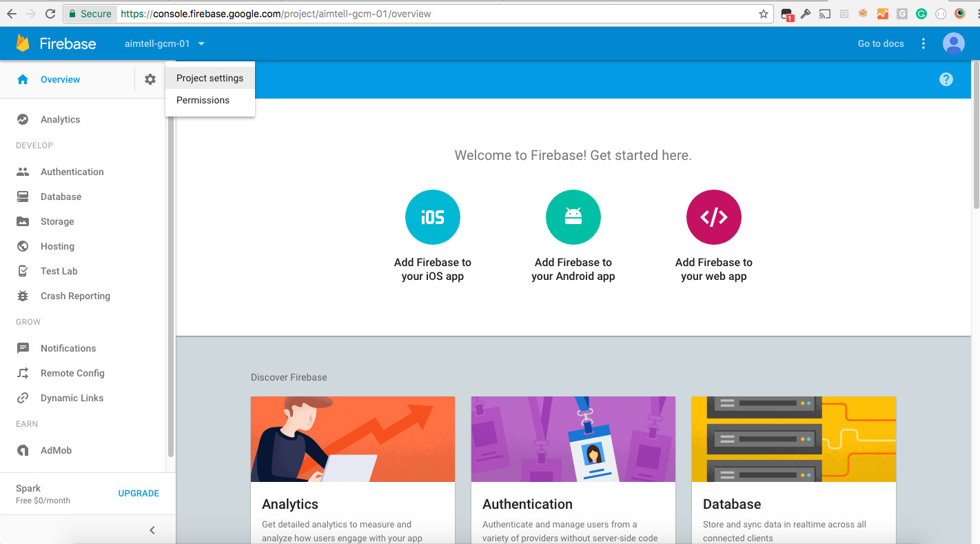This screenshot has height=544, width=980.
Task: Click the AdMob sidebar icon
Action: click(x=23, y=450)
